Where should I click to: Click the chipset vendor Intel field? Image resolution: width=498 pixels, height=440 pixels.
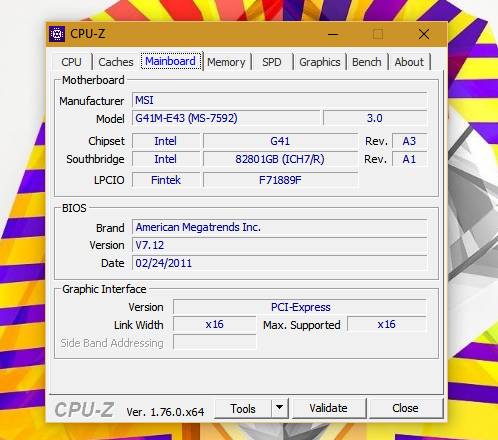pos(166,141)
